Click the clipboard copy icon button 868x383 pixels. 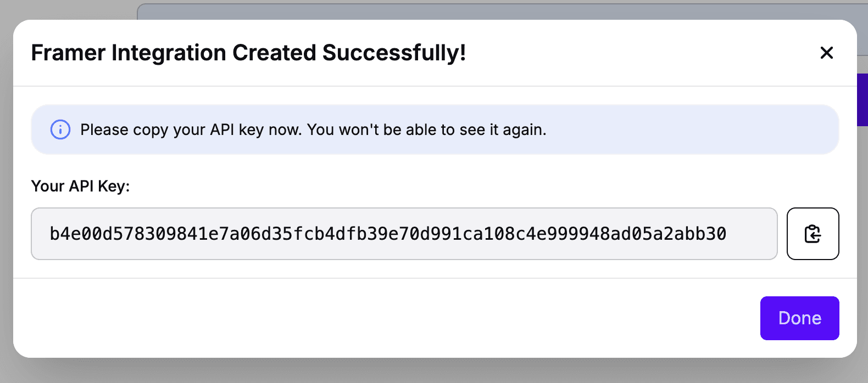(x=813, y=234)
